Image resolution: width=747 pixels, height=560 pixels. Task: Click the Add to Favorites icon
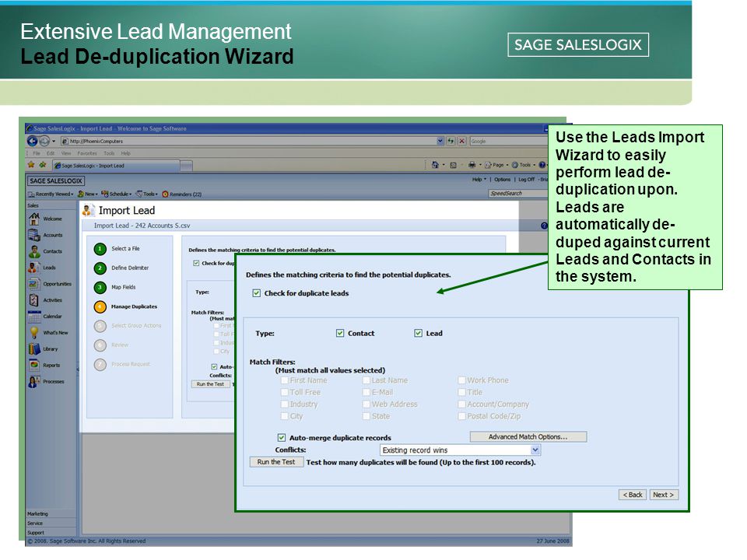42,165
